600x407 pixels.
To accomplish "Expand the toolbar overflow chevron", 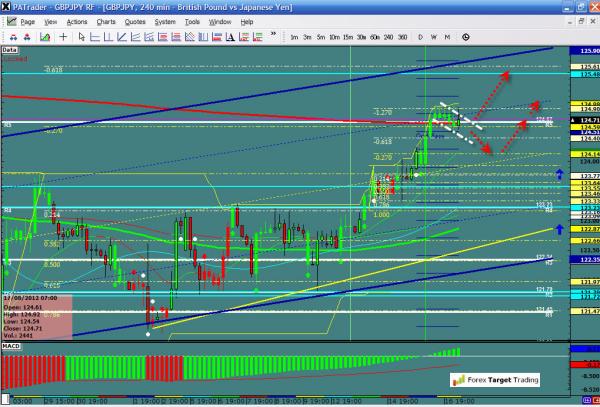I will coord(272,37).
